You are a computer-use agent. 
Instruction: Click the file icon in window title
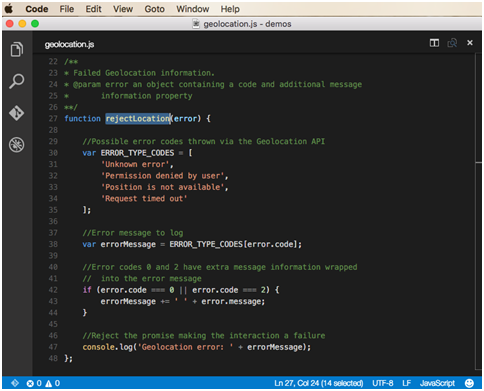coord(196,24)
